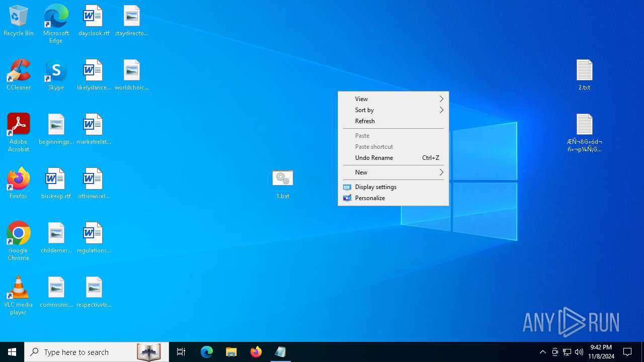Select the Google Chrome desktop shortcut
644x362 pixels.
pos(19,241)
